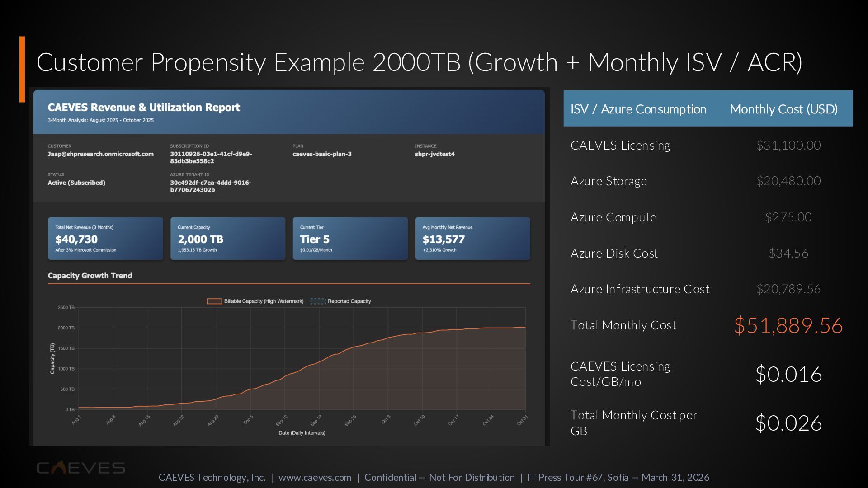Click the Current Tier 5 card
This screenshot has width=868, height=488.
point(350,239)
